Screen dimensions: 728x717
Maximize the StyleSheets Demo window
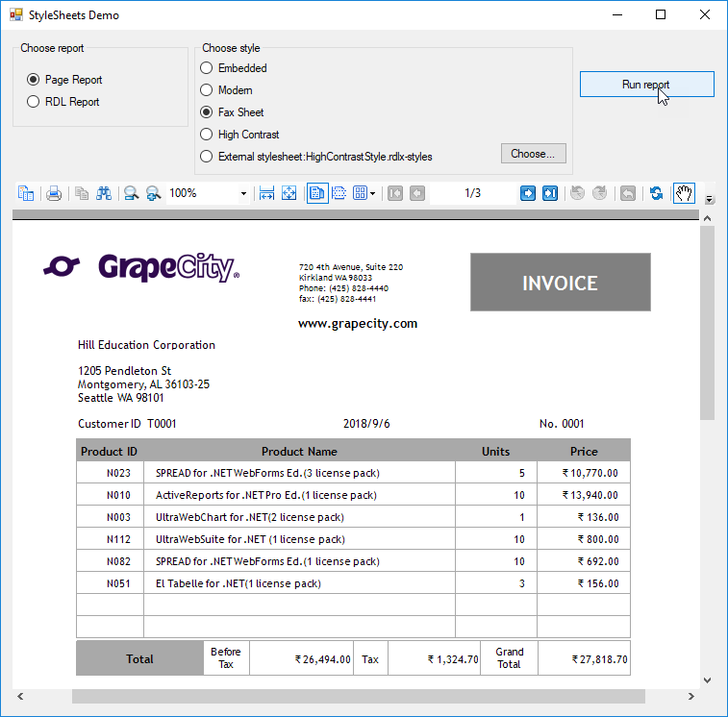(661, 14)
